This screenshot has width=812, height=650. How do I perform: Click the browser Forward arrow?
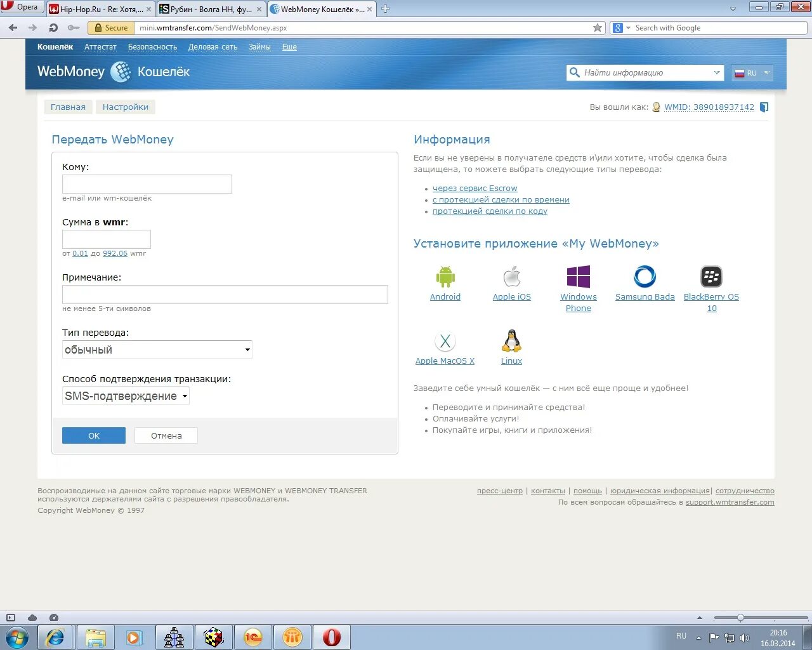point(33,28)
